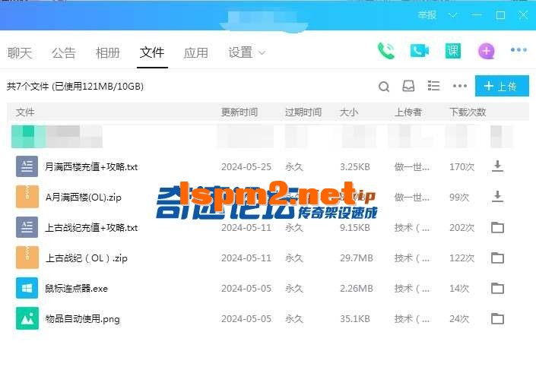Expand the 设置 dropdown menu
The image size is (536, 392).
point(247,52)
